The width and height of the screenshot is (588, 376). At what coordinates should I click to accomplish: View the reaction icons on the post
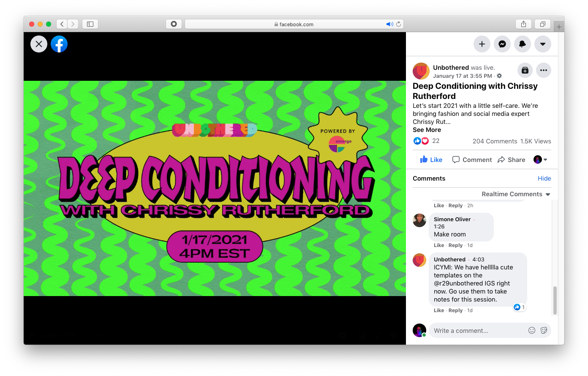[421, 141]
